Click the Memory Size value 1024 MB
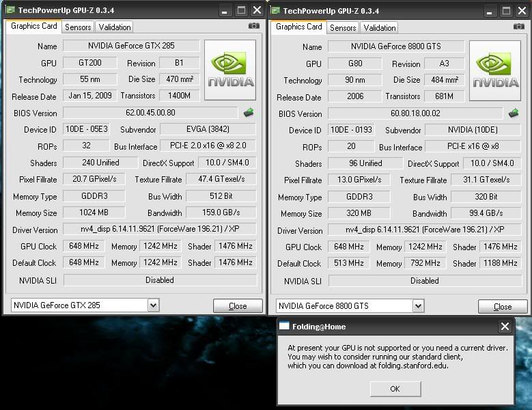The height and width of the screenshot is (410, 532). coord(94,212)
